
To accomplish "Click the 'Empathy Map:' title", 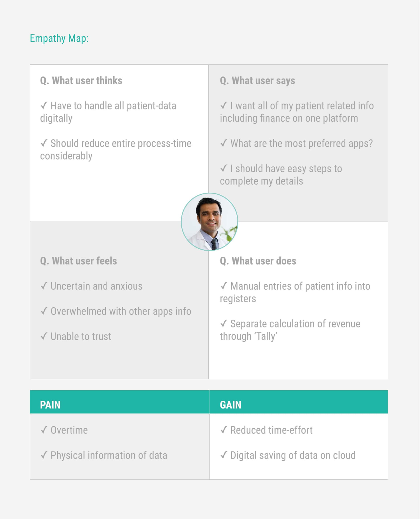I will (x=59, y=38).
